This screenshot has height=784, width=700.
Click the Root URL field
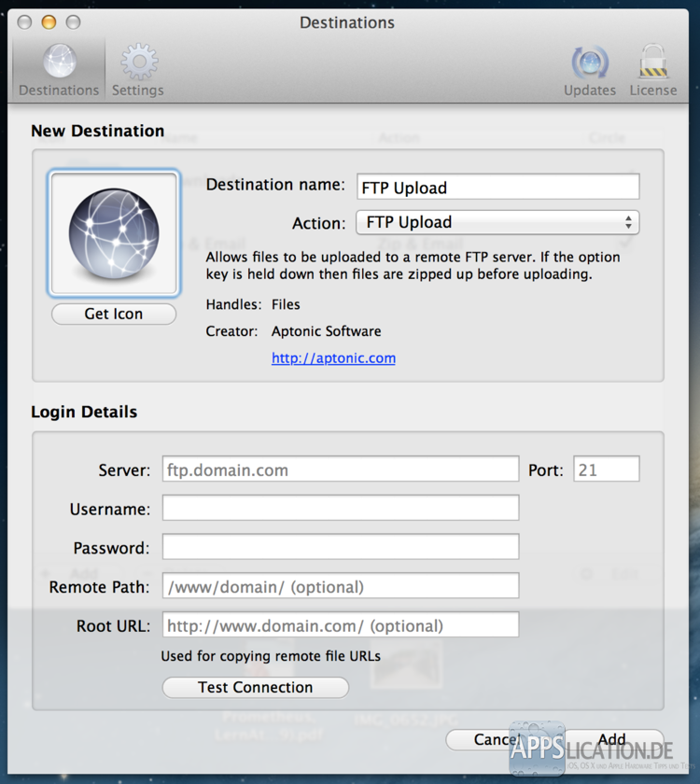coord(341,624)
